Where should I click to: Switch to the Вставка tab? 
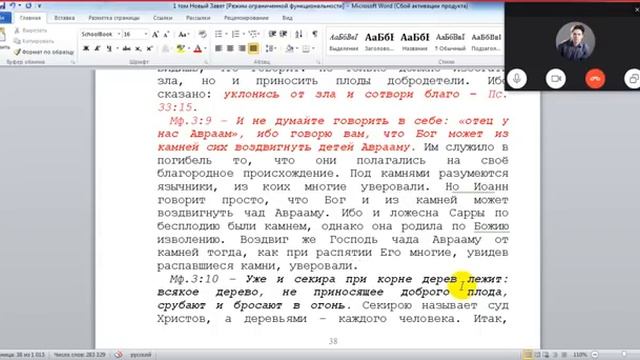point(64,18)
